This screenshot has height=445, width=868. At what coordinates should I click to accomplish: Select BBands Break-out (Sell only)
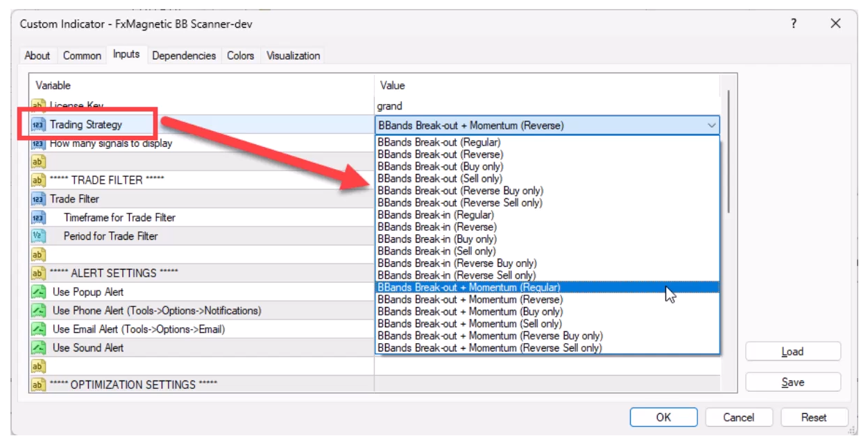point(547,179)
